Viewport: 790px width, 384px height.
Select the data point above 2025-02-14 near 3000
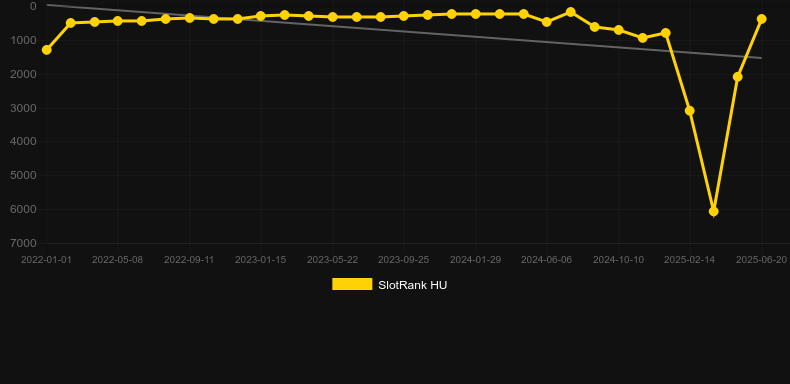pos(690,110)
